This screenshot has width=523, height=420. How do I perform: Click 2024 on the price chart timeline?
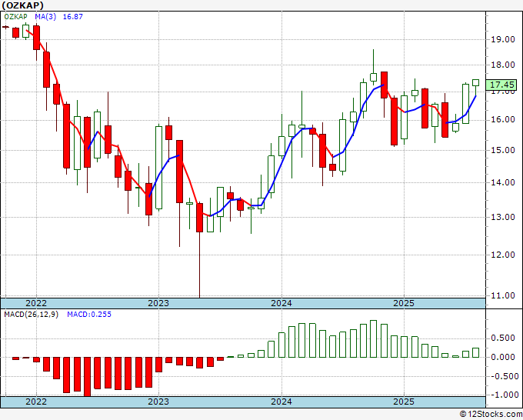point(281,303)
